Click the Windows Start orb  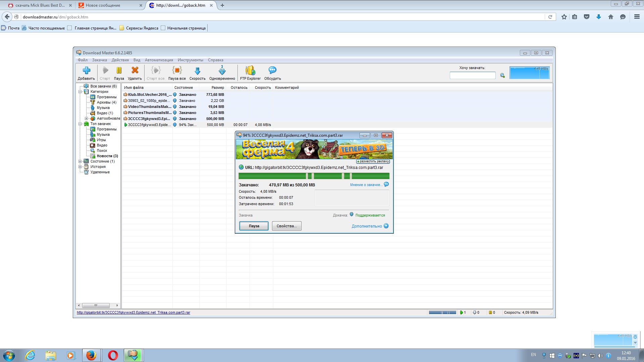(x=9, y=355)
